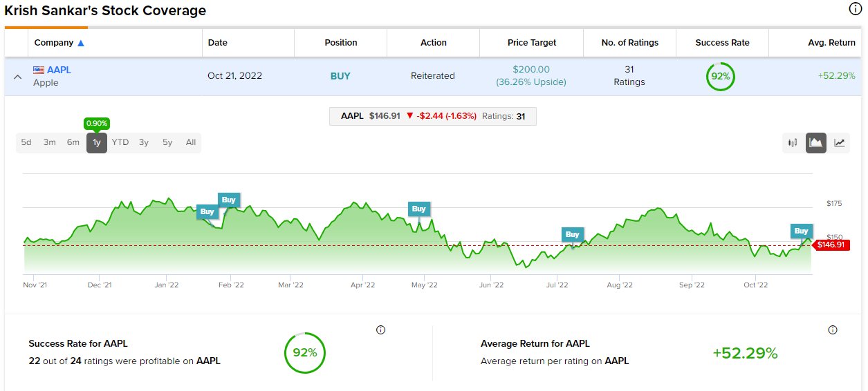Select the 1y time range

(x=97, y=142)
